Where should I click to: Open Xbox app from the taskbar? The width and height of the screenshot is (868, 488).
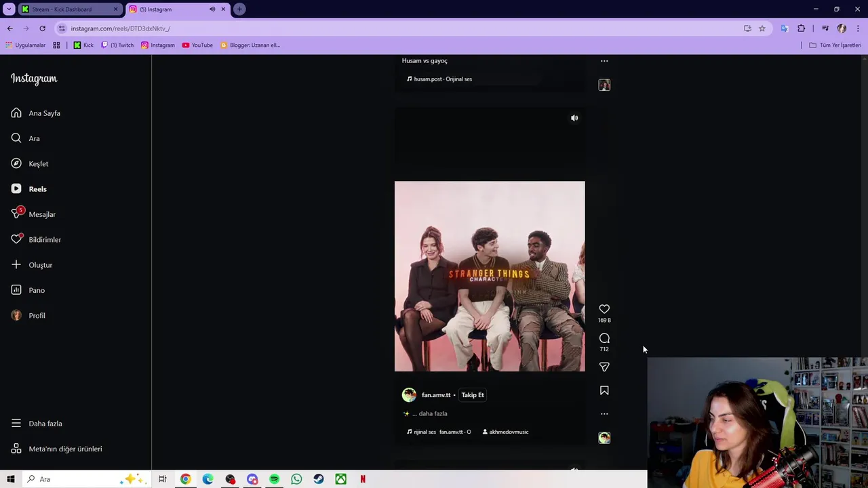341,479
